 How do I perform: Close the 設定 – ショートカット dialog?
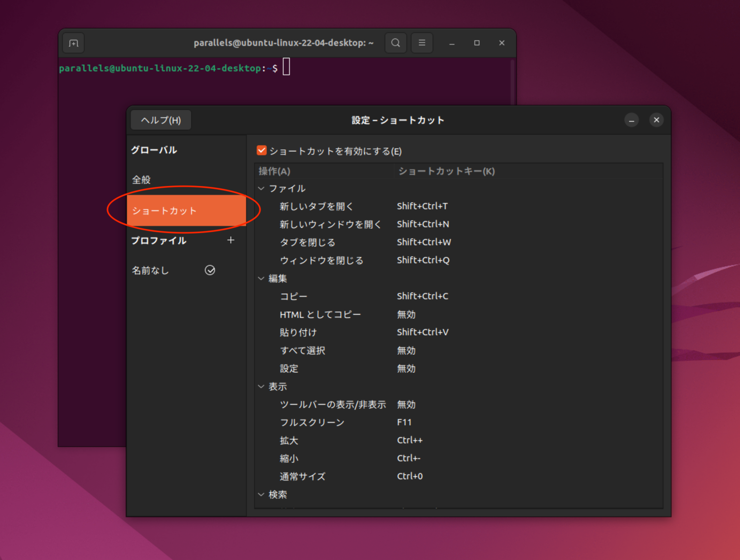pos(656,120)
